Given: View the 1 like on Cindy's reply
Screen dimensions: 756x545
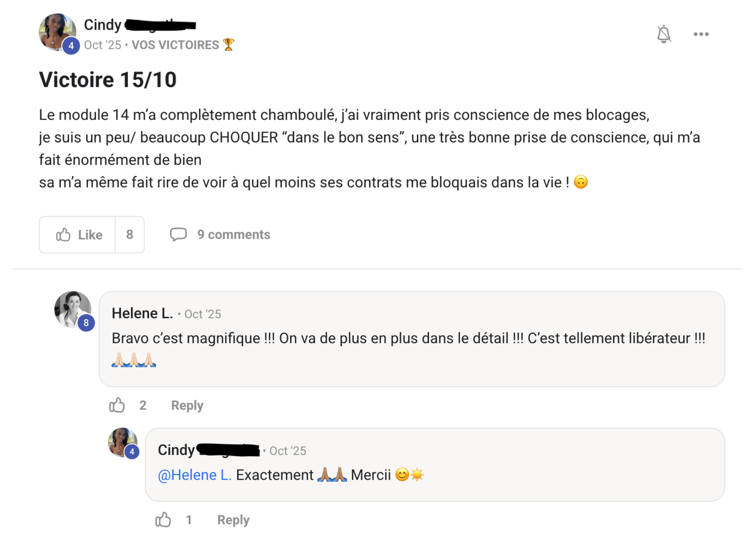Looking at the screenshot, I should (x=188, y=520).
